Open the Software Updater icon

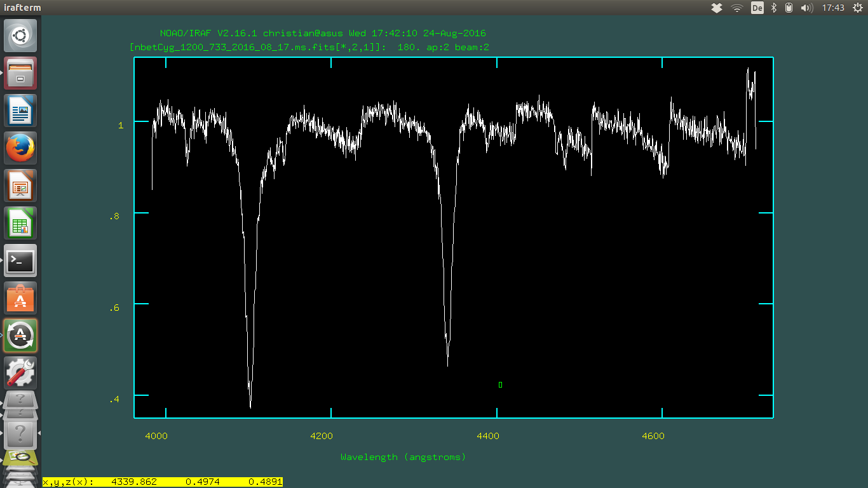tap(20, 335)
